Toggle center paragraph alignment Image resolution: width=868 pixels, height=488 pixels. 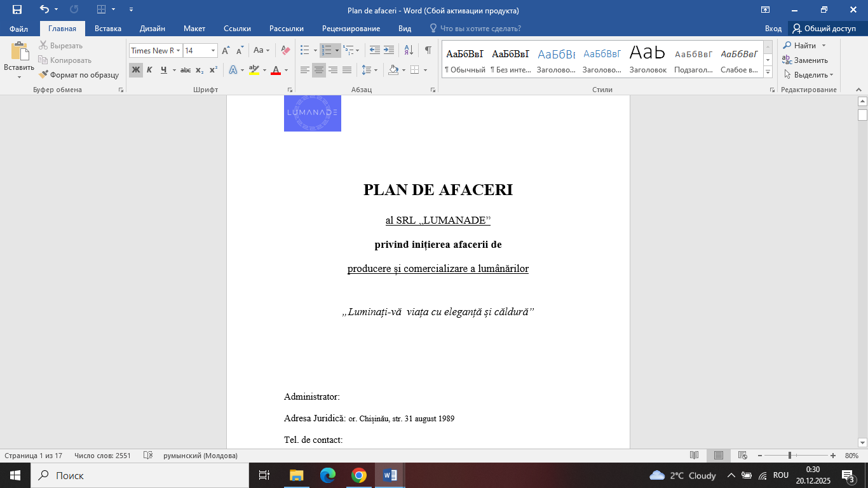[x=319, y=70]
